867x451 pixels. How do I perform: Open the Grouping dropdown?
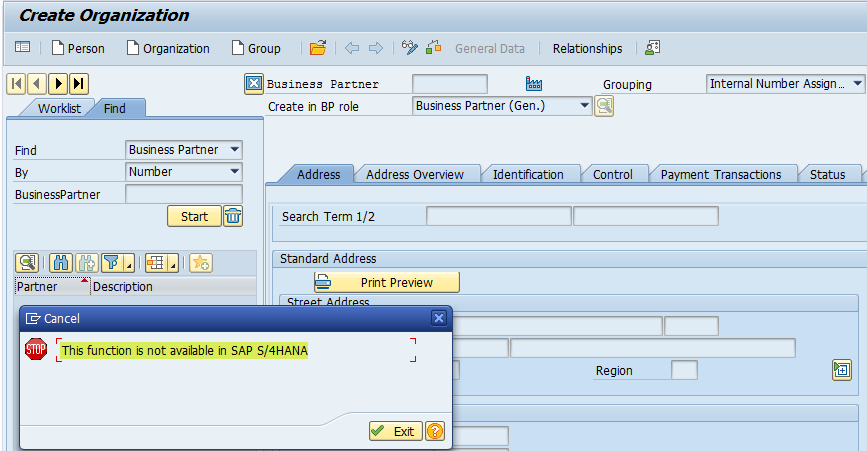coord(785,83)
